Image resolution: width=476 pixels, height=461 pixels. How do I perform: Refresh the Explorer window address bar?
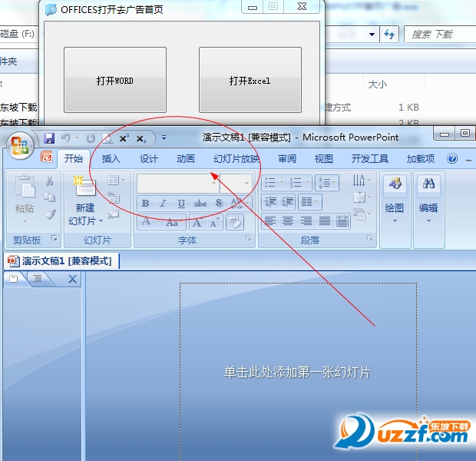tap(389, 34)
